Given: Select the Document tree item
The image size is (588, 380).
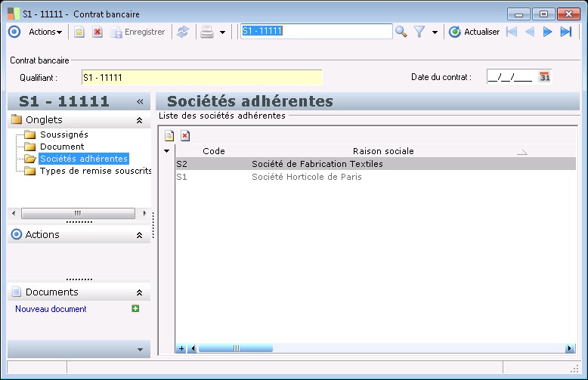Looking at the screenshot, I should pos(62,147).
